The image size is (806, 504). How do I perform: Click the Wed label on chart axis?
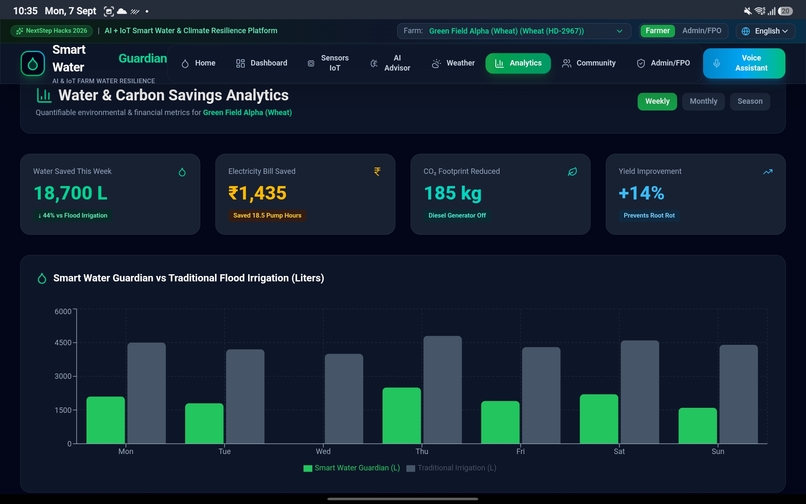click(323, 452)
